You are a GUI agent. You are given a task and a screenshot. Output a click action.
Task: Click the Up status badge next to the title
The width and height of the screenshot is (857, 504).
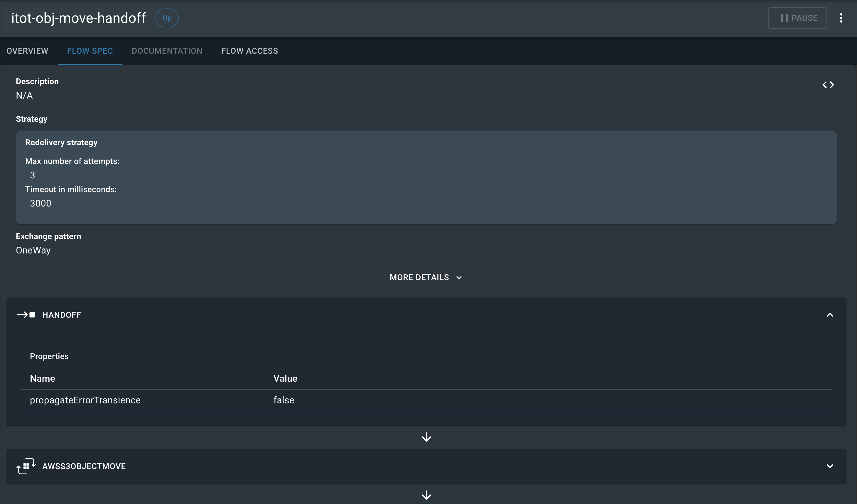tap(167, 18)
